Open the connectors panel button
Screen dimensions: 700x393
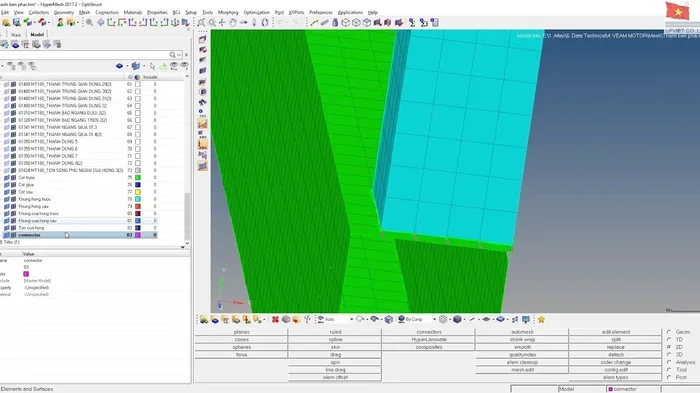429,332
